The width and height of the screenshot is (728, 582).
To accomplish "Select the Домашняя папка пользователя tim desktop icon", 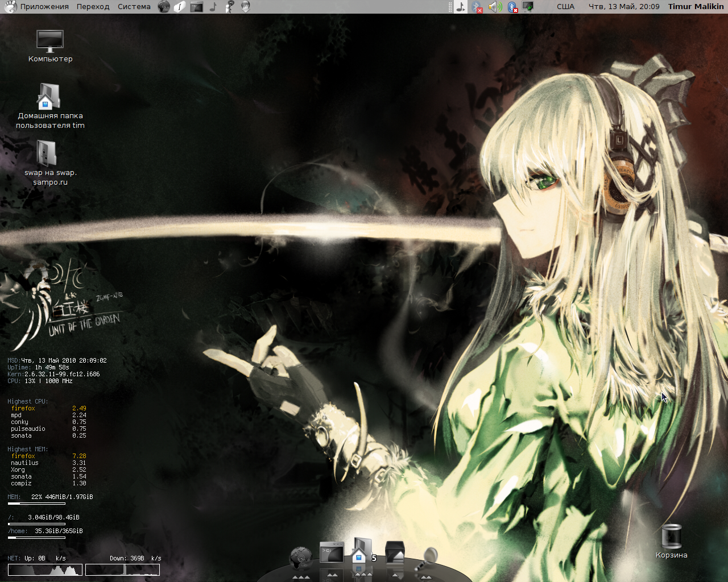I will point(48,97).
